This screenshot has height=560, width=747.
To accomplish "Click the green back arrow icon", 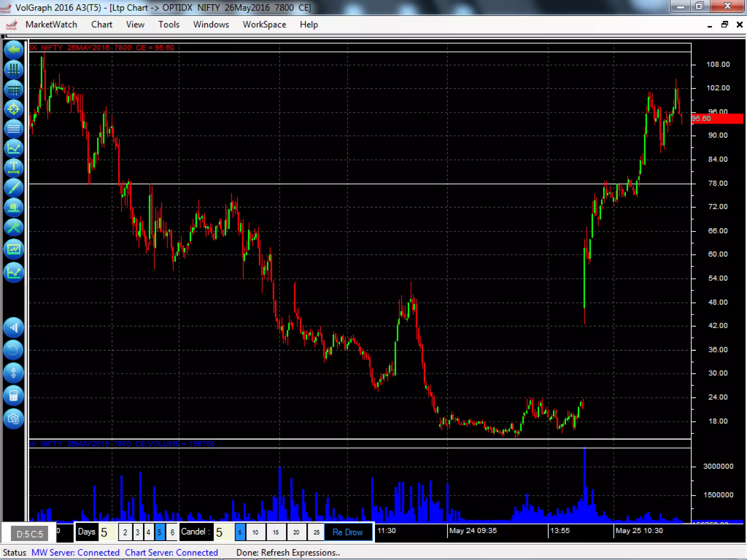I will tap(13, 50).
